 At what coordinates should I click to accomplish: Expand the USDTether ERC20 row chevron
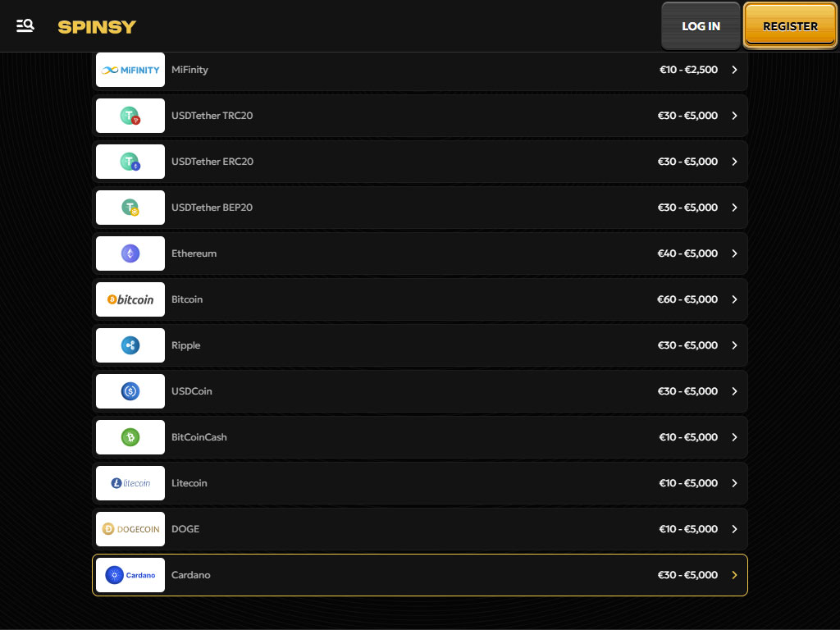coord(734,162)
